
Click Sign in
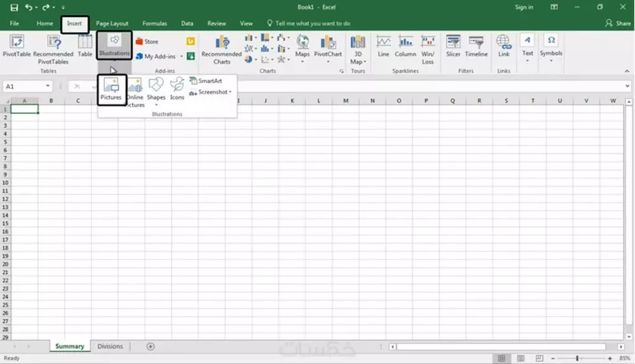tap(524, 7)
